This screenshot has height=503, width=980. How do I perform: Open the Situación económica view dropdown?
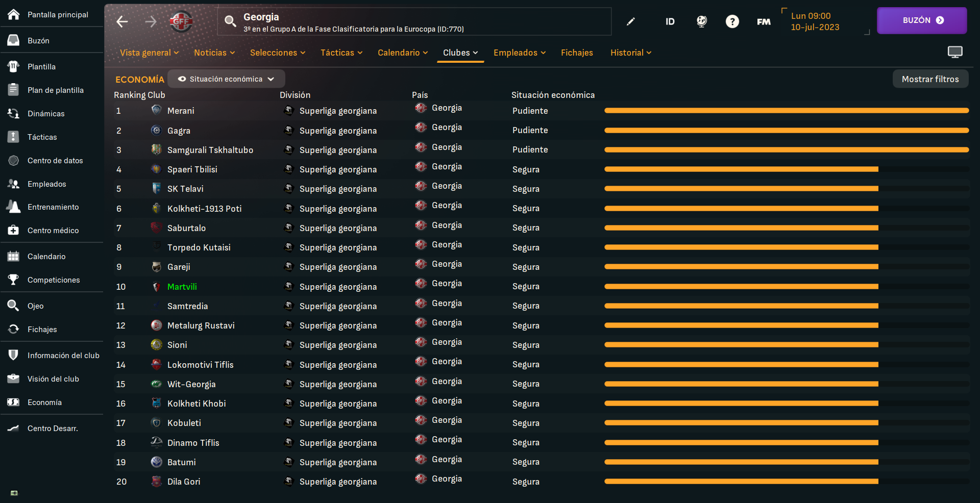pyautogui.click(x=226, y=79)
